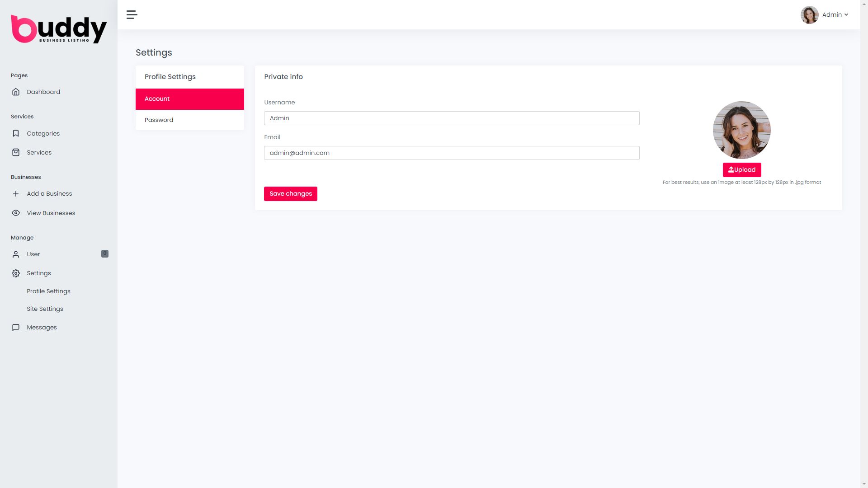Image resolution: width=868 pixels, height=488 pixels.
Task: Click the Dashboard home icon
Action: coord(16,92)
